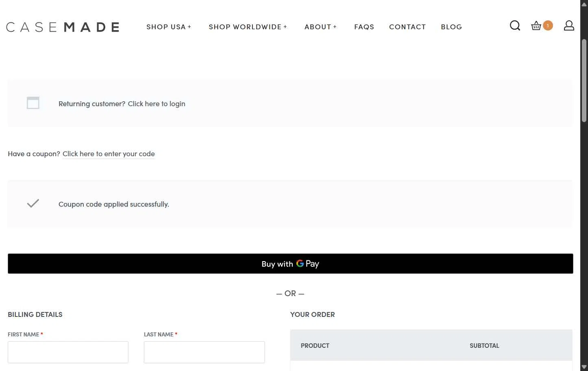Click the scrollbar up arrow
The width and height of the screenshot is (588, 371).
click(x=584, y=4)
